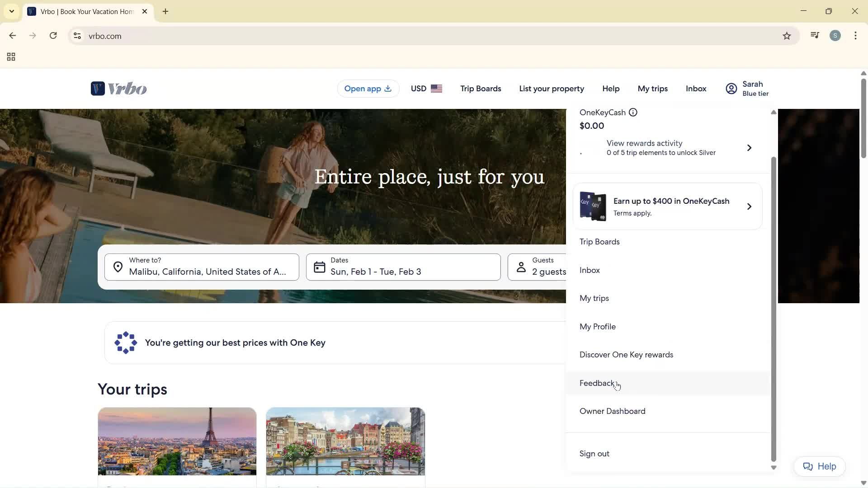Click the reload page icon
868x488 pixels.
tap(53, 35)
